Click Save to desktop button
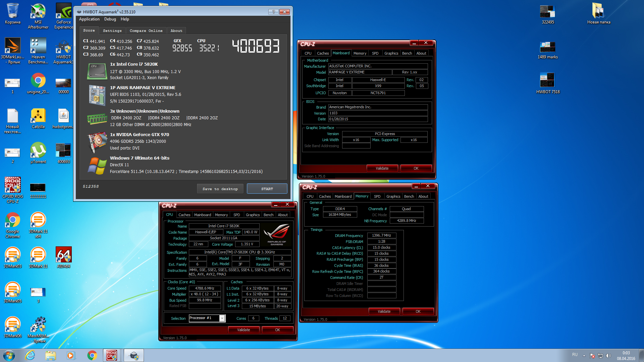This screenshot has width=644, height=362. (220, 189)
